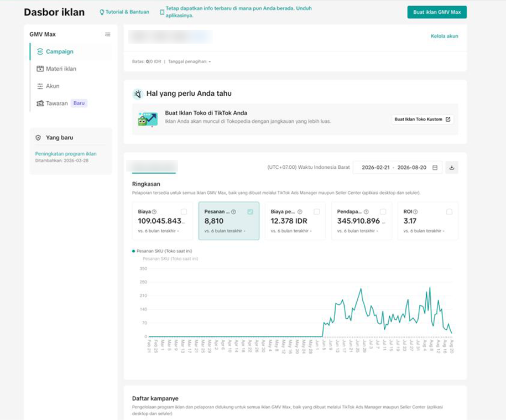Open the Campaign section in sidebar

pyautogui.click(x=71, y=51)
